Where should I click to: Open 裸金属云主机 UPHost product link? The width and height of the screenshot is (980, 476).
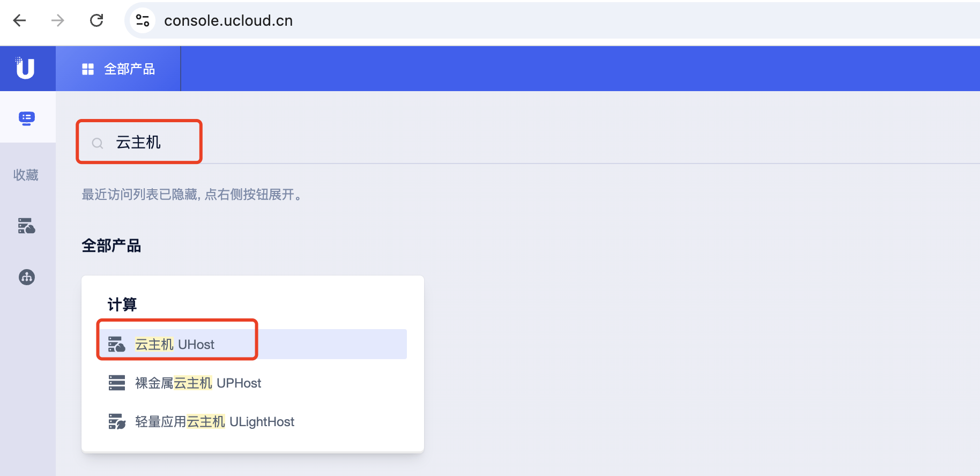click(x=198, y=383)
